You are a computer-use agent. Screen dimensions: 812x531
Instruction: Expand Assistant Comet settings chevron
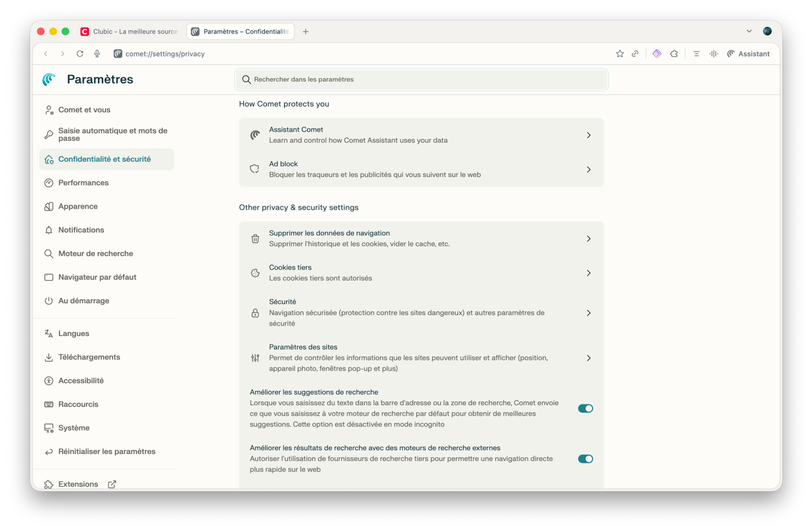pos(589,135)
